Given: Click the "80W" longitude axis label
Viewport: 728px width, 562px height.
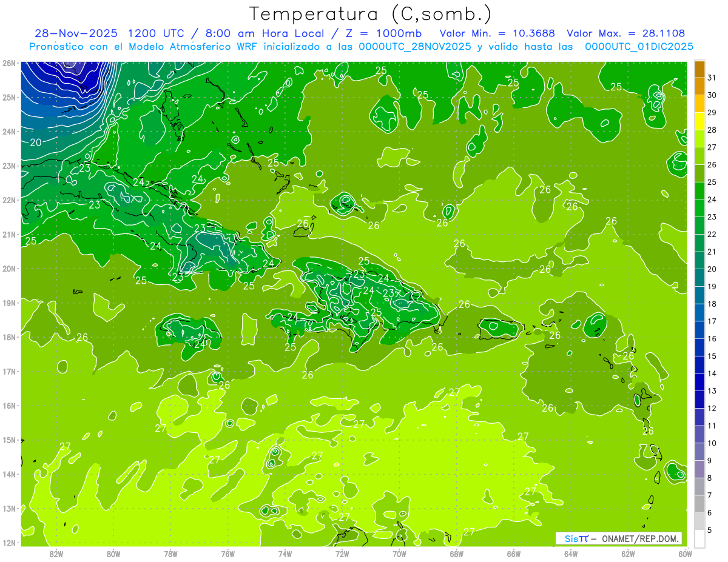Looking at the screenshot, I should pos(113,554).
